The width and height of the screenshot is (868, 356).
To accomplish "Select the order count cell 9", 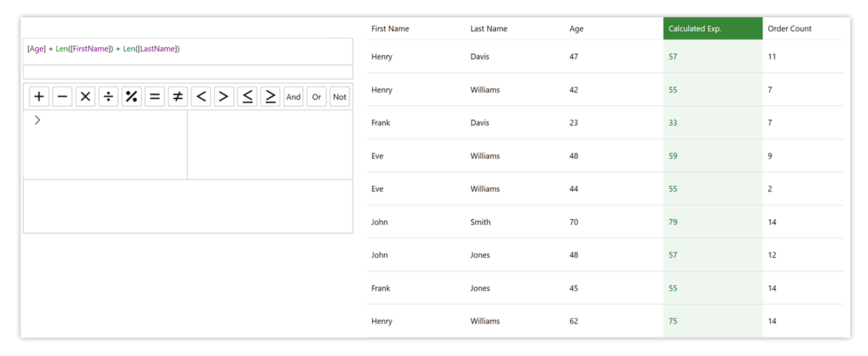I will point(770,156).
